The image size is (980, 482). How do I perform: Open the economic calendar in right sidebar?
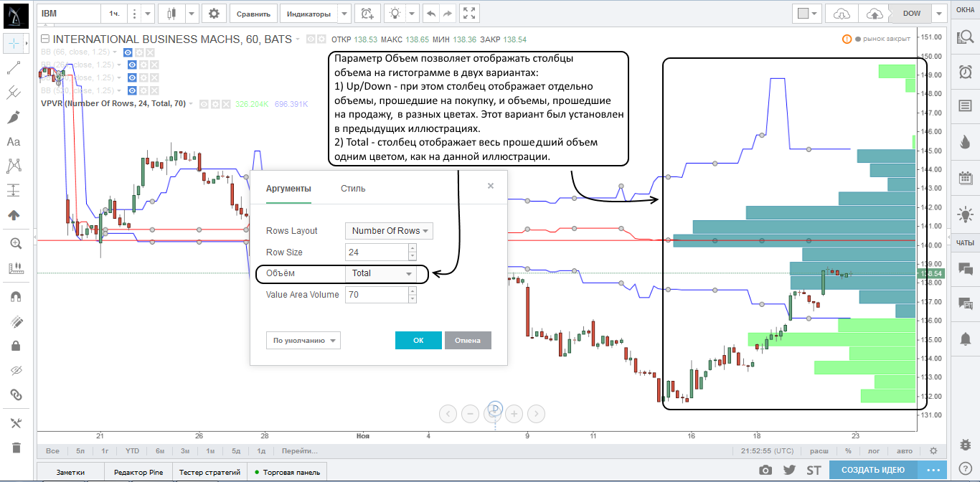click(965, 178)
